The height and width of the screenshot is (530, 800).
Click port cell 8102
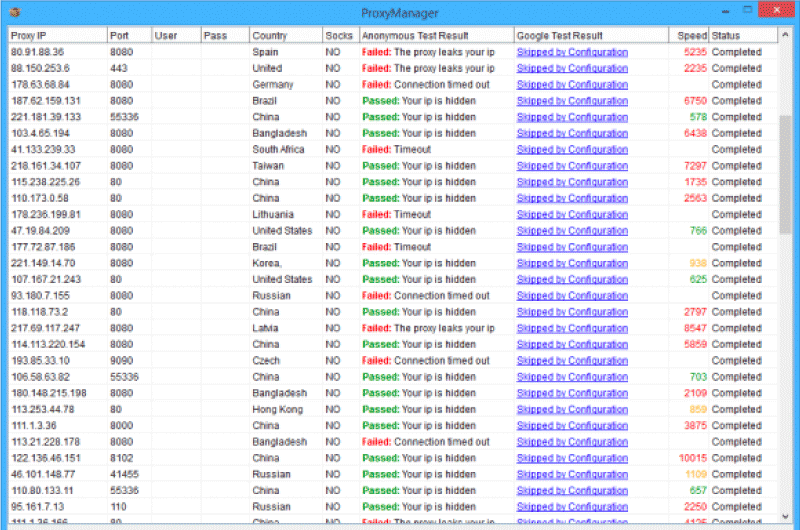(x=121, y=458)
